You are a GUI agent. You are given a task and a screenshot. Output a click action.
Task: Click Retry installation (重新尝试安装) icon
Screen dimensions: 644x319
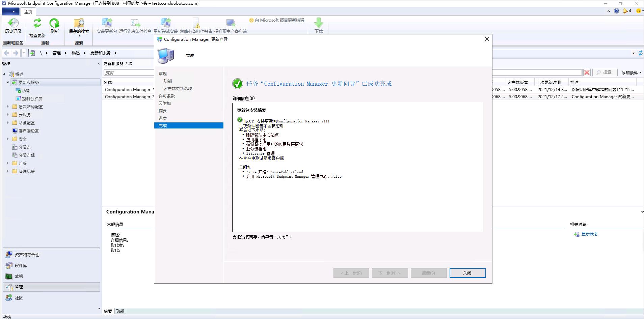pos(165,26)
